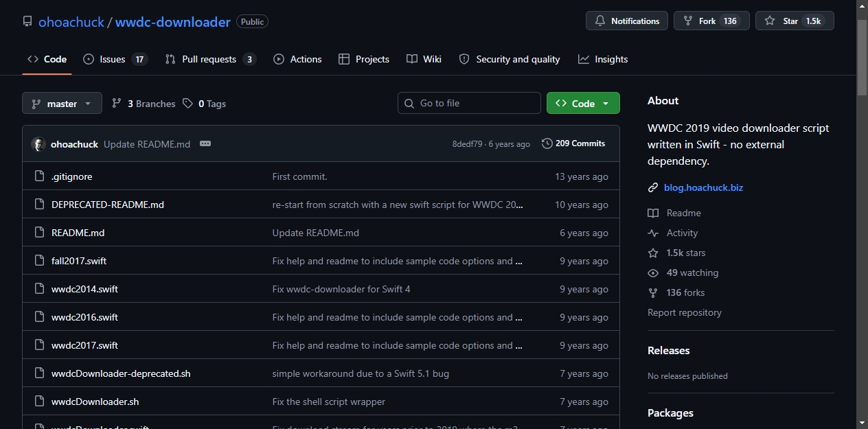Click the magnifier icon in Go to file
The height and width of the screenshot is (429, 868).
pos(409,103)
